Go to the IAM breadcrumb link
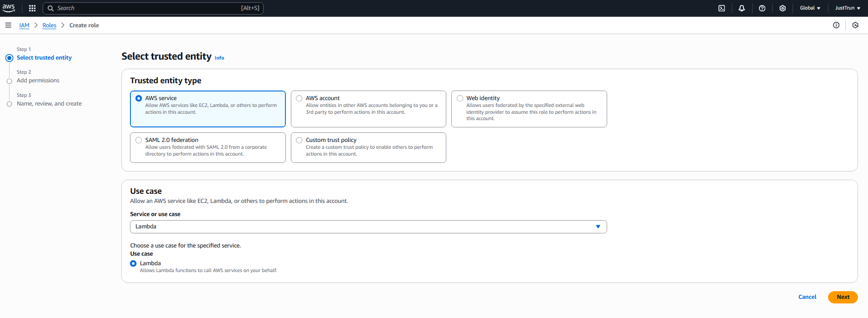Screen dimensions: 868x318 pyautogui.click(x=24, y=25)
